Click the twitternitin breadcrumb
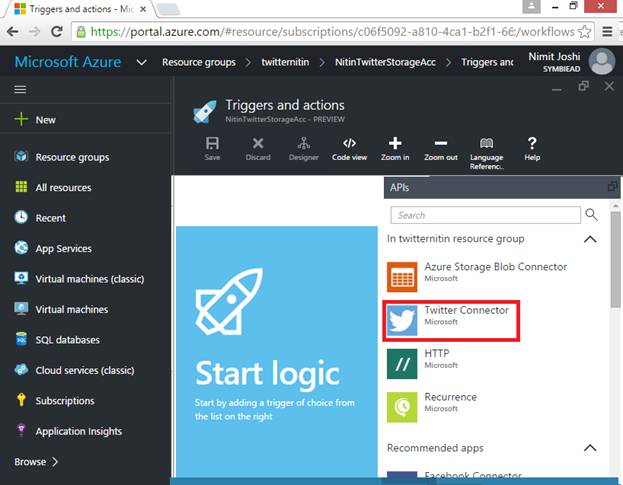Image resolution: width=623 pixels, height=485 pixels. pos(285,62)
